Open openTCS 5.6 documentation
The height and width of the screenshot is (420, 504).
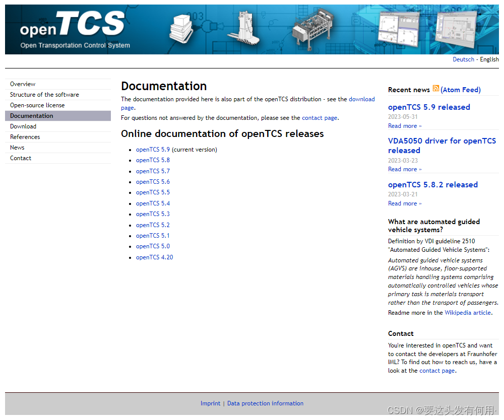[x=153, y=182]
